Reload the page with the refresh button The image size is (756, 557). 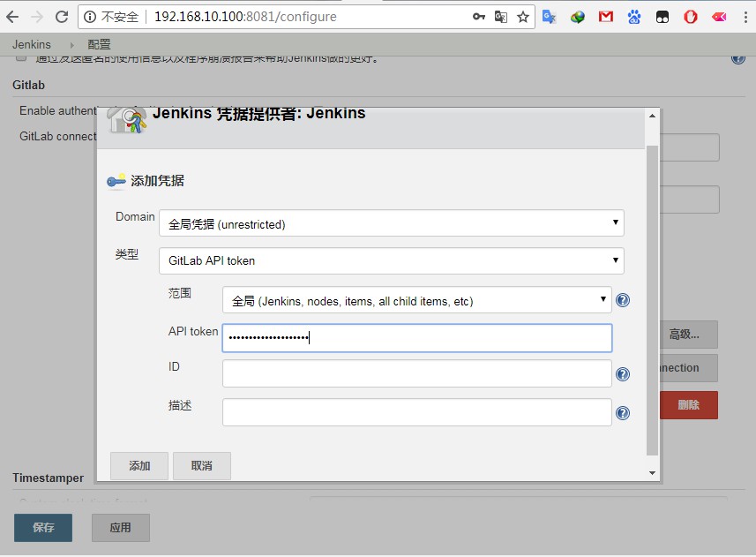point(61,17)
